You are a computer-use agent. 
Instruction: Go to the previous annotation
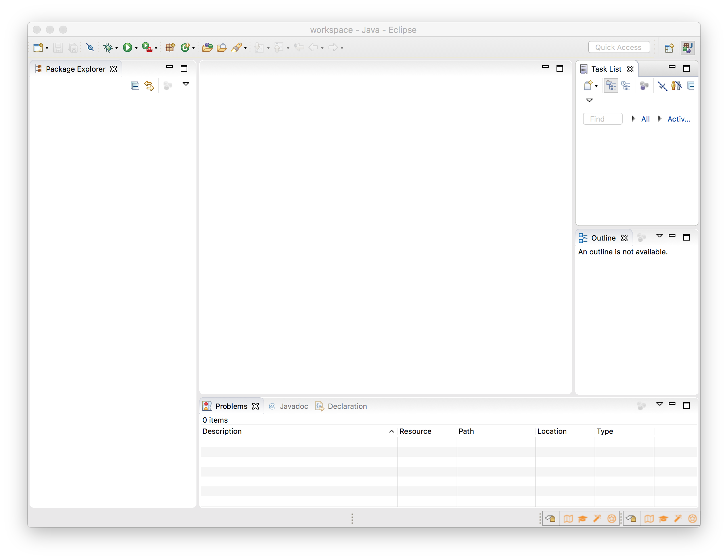pyautogui.click(x=279, y=47)
